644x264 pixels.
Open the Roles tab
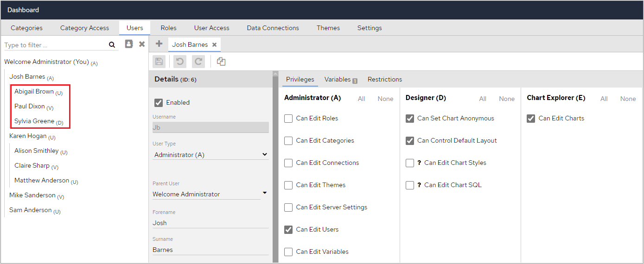tap(168, 28)
